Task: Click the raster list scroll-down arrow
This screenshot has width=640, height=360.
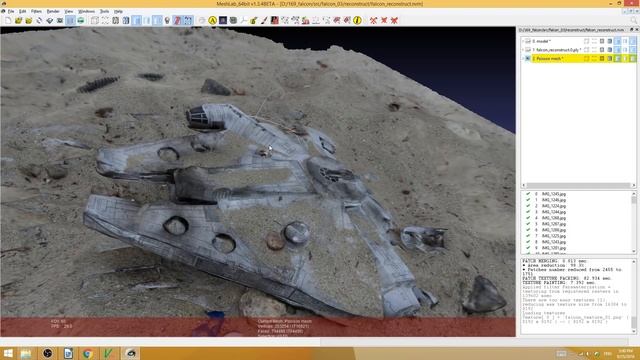Action: 634,251
